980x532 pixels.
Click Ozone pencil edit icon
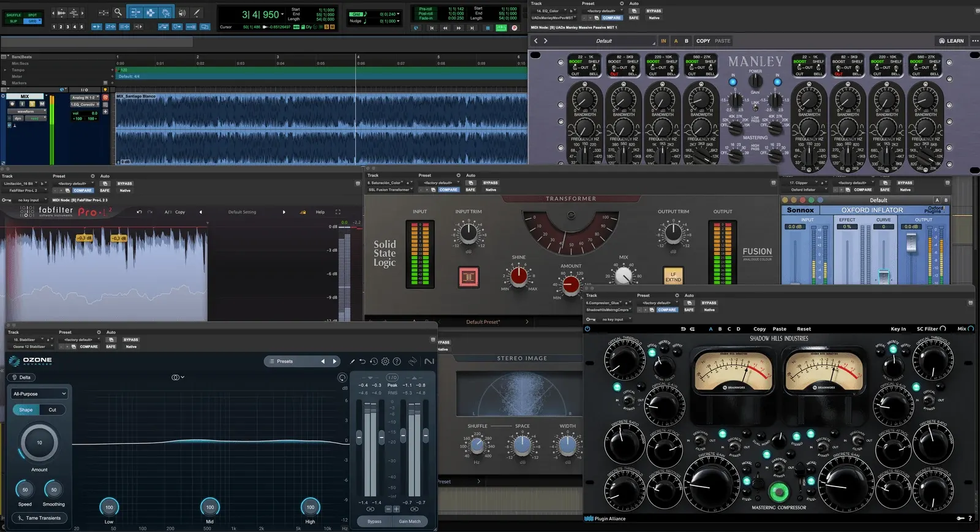tap(352, 362)
